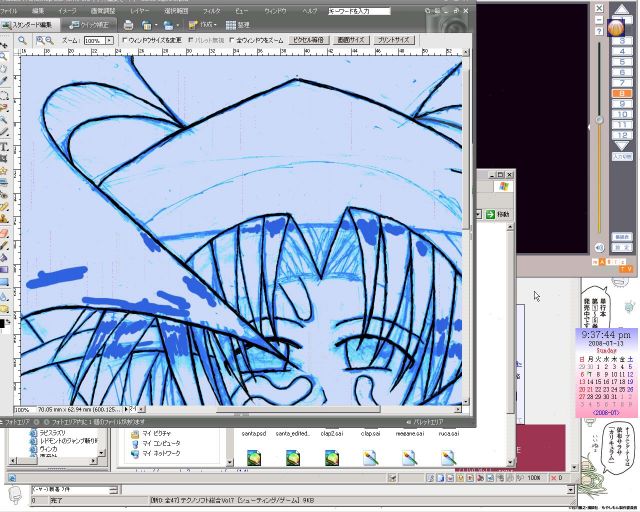The height and width of the screenshot is (512, 640).
Task: Click channel up arrow in TV window
Action: point(622,9)
